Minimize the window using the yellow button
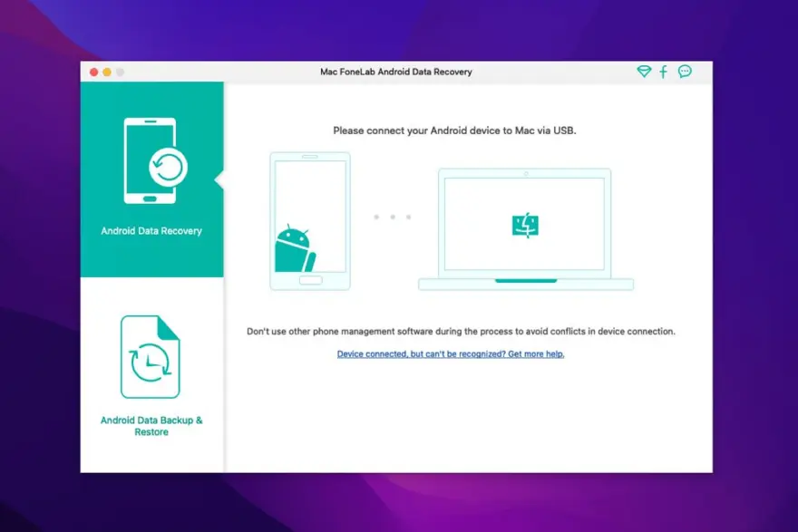The image size is (798, 532). tap(107, 73)
